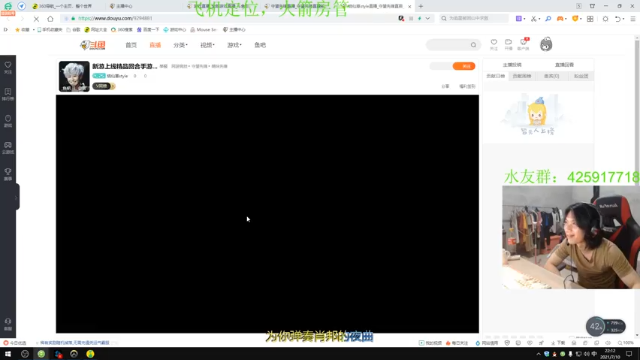The width and height of the screenshot is (640, 360).
Task: Expand the 视频 video dropdown
Action: (207, 45)
